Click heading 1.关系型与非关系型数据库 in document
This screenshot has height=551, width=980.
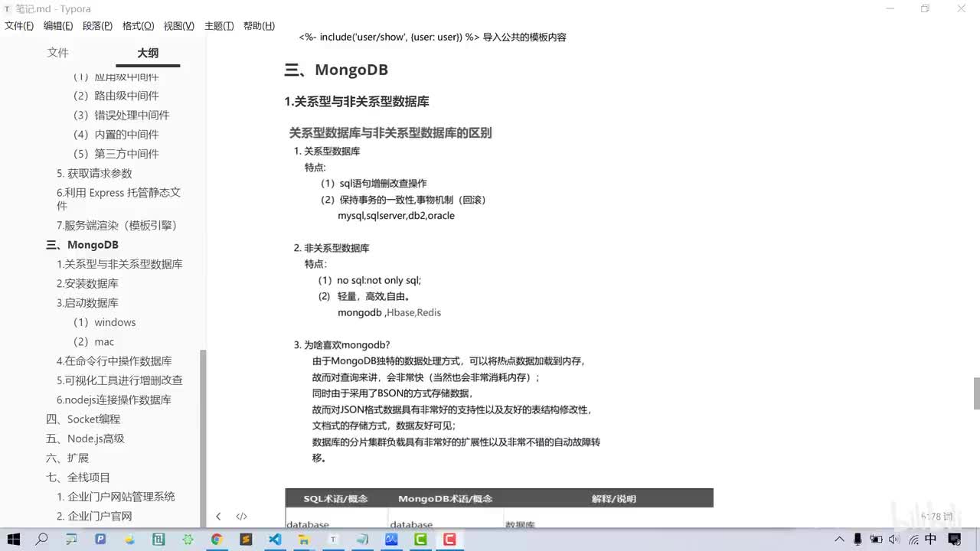pyautogui.click(x=357, y=101)
